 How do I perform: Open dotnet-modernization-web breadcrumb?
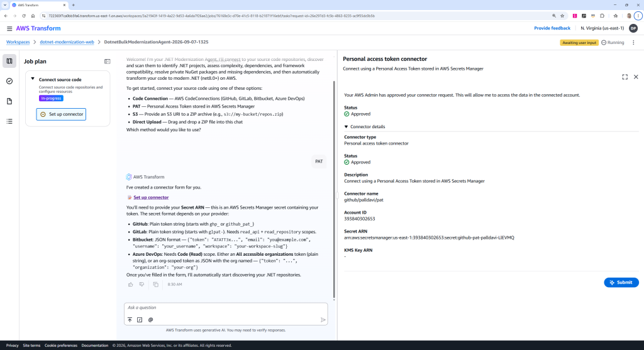coord(67,42)
